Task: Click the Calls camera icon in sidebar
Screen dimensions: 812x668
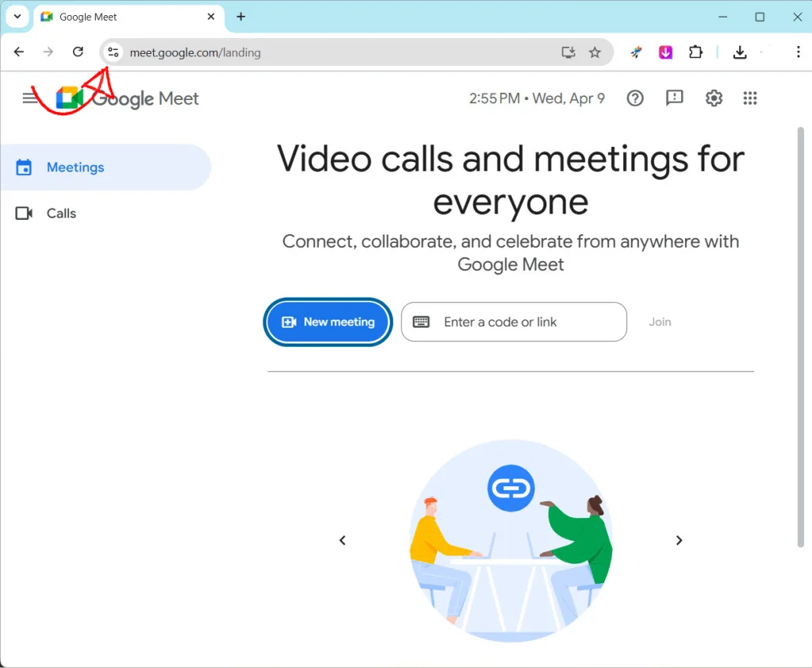Action: pos(24,213)
